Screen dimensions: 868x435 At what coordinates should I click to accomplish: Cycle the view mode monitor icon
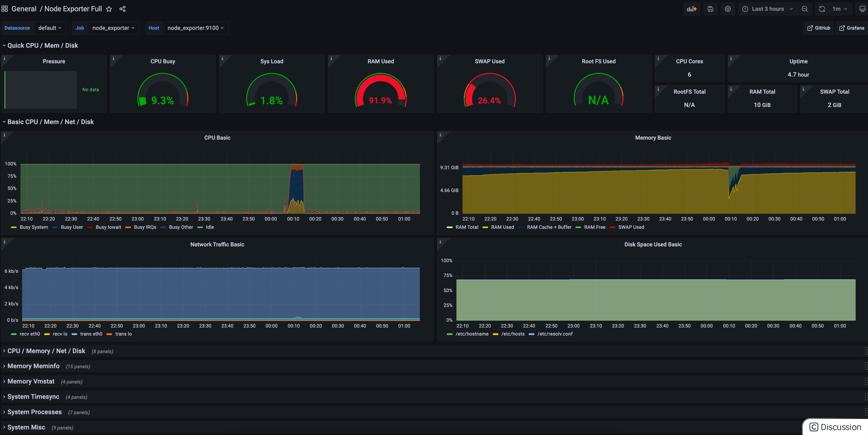tap(862, 9)
